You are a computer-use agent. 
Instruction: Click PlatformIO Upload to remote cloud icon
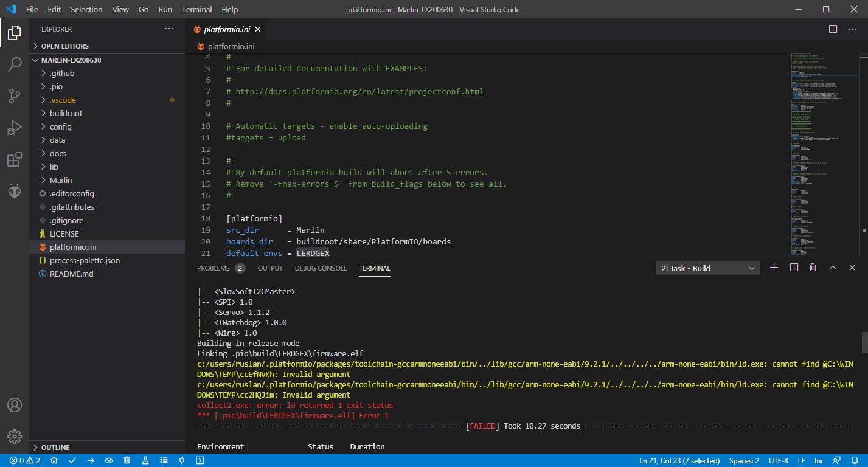tap(109, 461)
